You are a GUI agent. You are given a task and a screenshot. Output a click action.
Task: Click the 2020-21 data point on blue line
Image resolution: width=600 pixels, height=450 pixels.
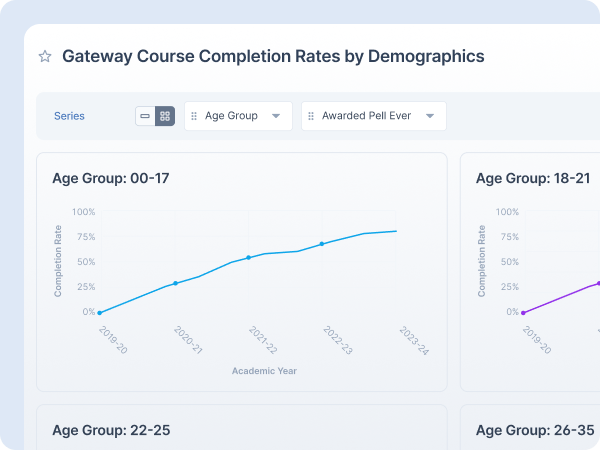(x=175, y=283)
